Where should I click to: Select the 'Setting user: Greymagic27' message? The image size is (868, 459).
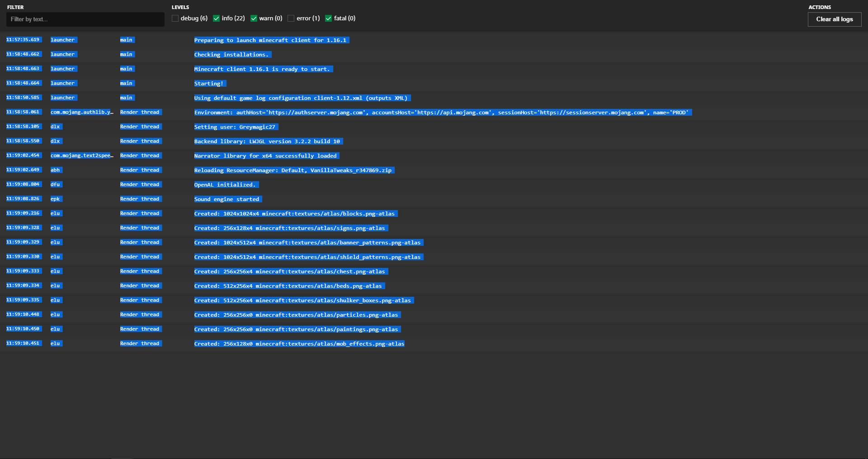(235, 127)
